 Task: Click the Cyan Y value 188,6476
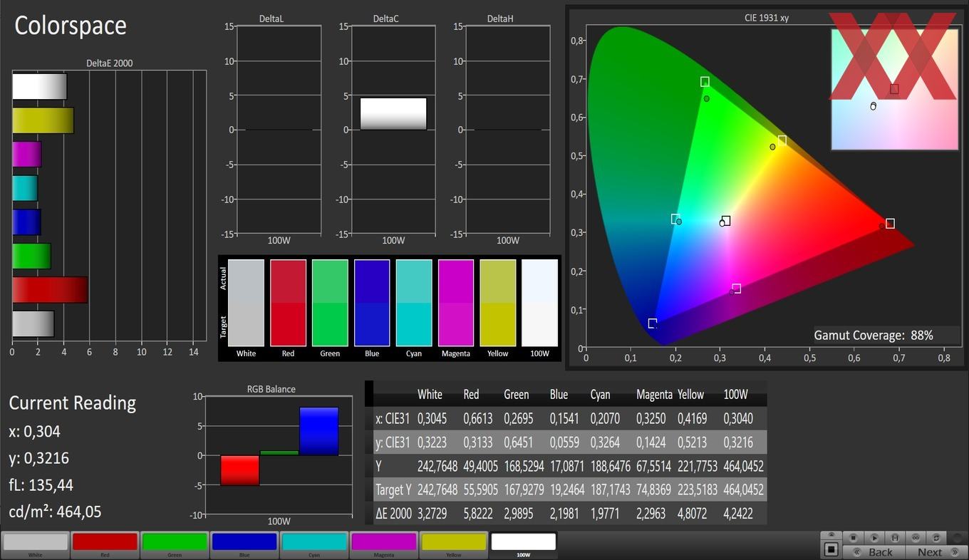pos(610,466)
